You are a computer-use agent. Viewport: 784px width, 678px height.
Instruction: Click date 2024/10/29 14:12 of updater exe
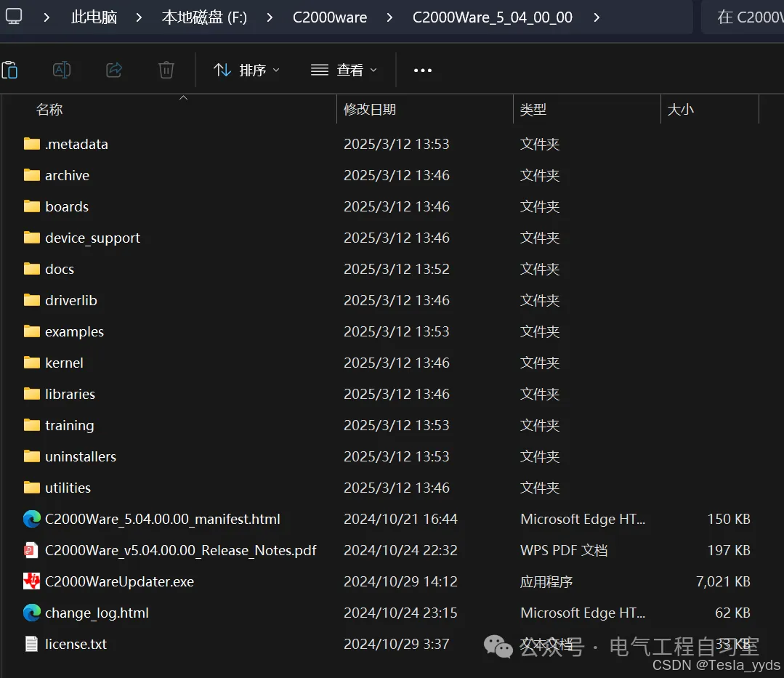(400, 581)
